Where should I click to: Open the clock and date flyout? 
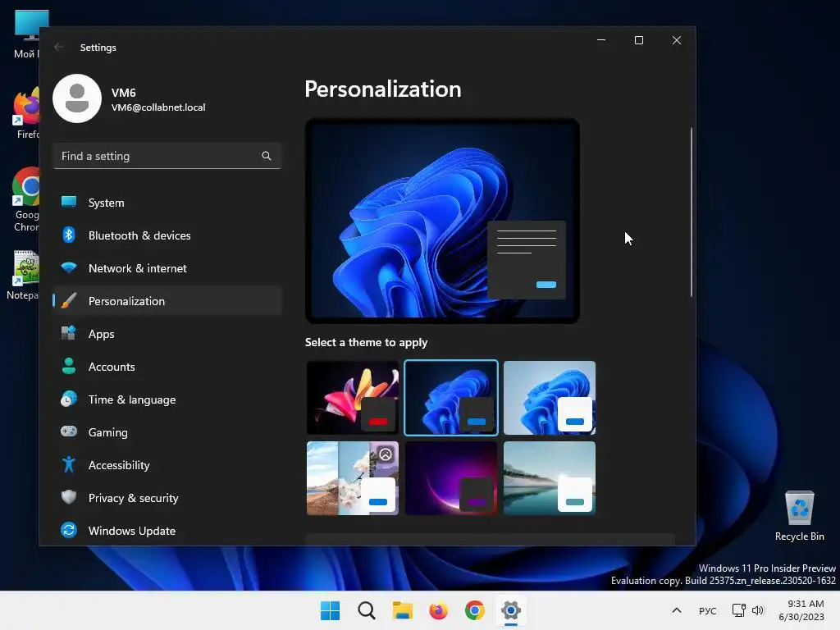[801, 610]
